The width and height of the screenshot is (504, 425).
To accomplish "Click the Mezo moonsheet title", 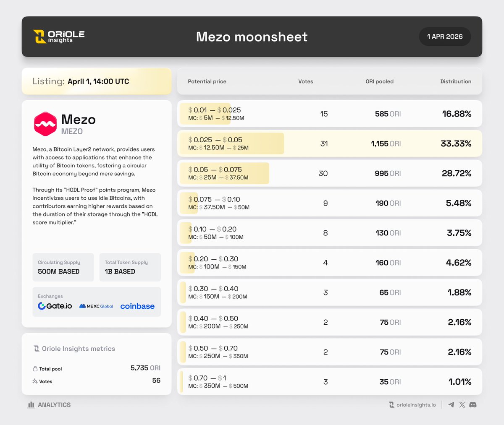I will pyautogui.click(x=252, y=37).
